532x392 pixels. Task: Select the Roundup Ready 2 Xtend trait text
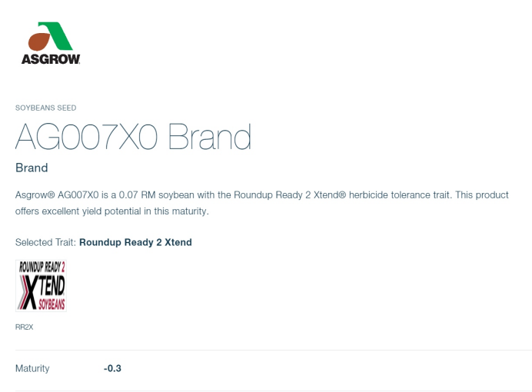pos(135,242)
